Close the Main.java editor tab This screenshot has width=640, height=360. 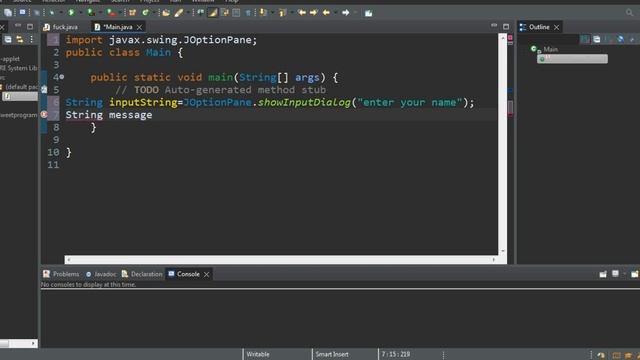click(x=139, y=27)
